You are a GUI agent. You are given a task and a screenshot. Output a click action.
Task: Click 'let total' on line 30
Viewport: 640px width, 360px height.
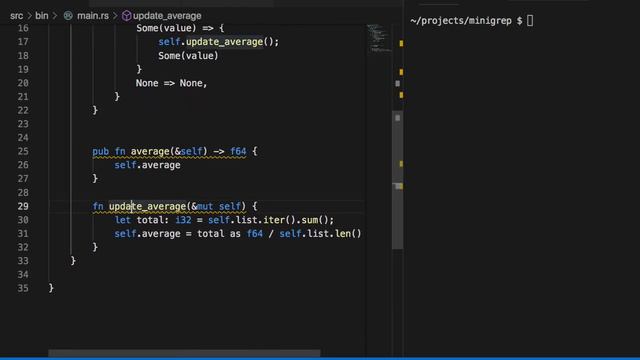click(140, 220)
